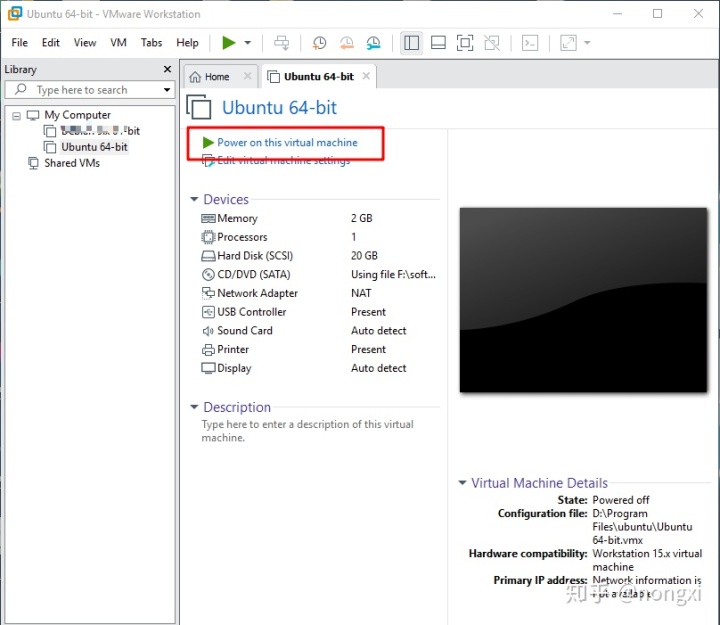Open the stretch display dropdown arrow
Image resolution: width=720 pixels, height=625 pixels.
587,43
